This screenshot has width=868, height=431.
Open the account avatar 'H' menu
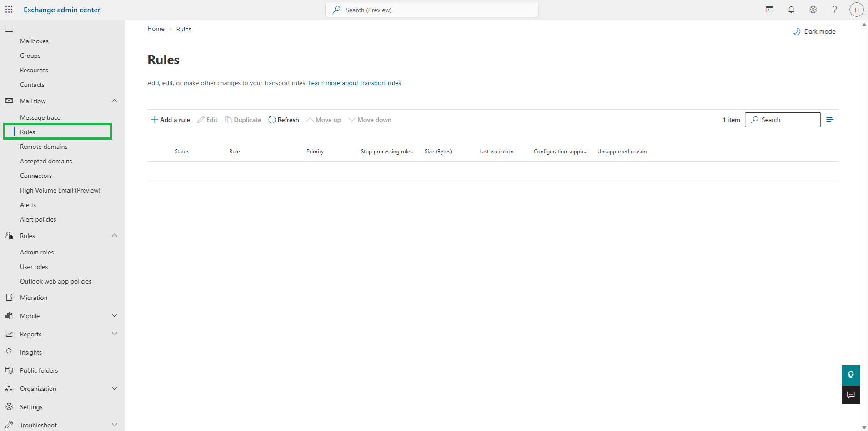(x=857, y=10)
